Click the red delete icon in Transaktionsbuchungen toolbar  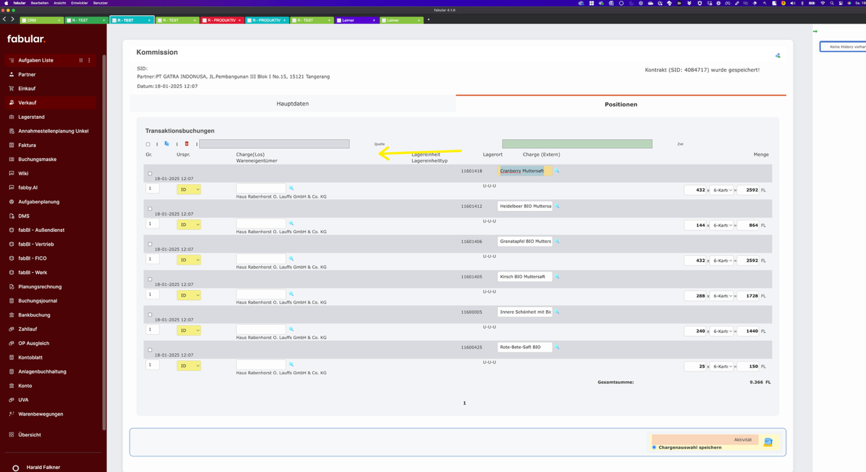186,144
